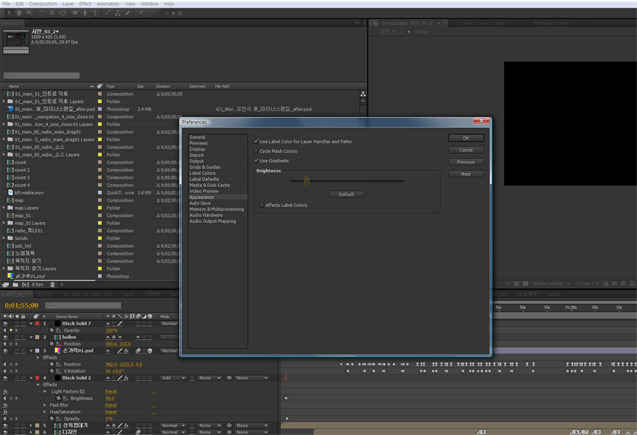Screen dimensions: 637x435
Task: Click composition thumbnail in Project panel
Action: (16, 39)
